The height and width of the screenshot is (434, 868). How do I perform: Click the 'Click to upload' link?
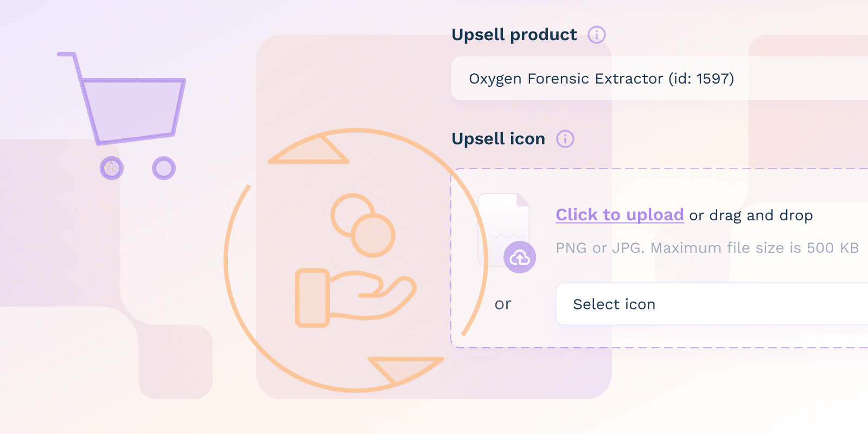pyautogui.click(x=620, y=215)
